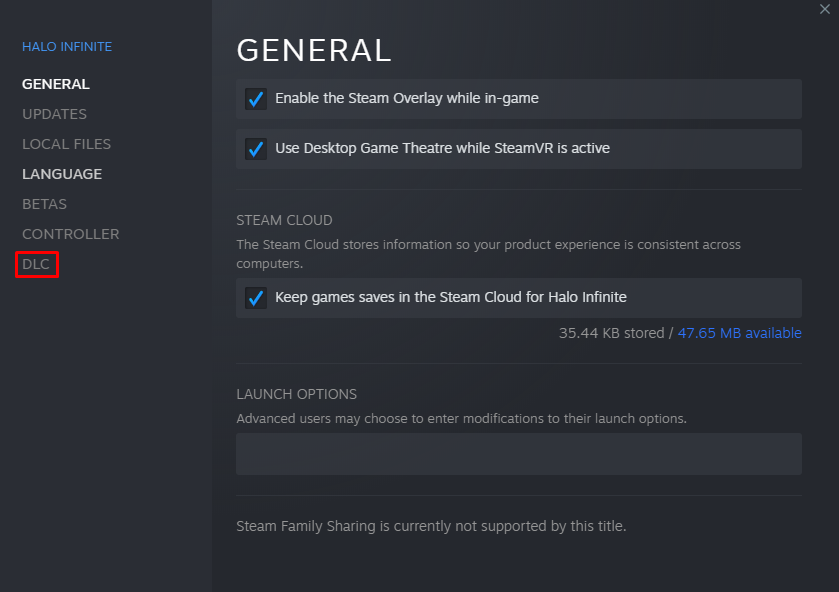839x592 pixels.
Task: Select the LANGUAGE settings tab
Action: pyautogui.click(x=62, y=174)
